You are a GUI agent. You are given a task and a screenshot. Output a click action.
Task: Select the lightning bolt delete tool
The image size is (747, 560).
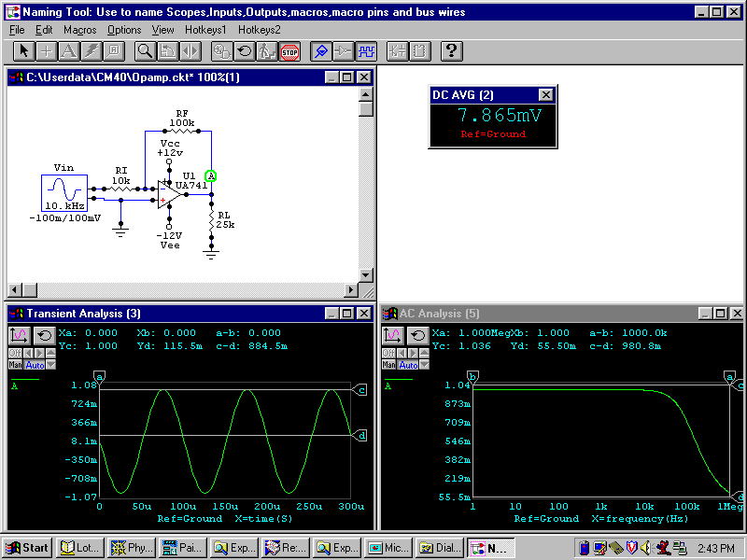tap(91, 51)
